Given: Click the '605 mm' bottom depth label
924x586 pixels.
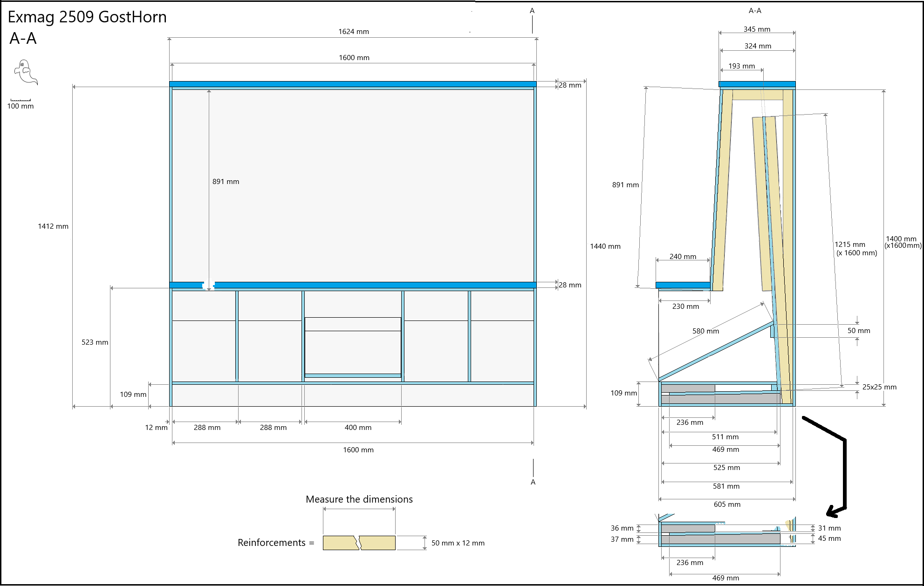Looking at the screenshot, I should tap(727, 504).
